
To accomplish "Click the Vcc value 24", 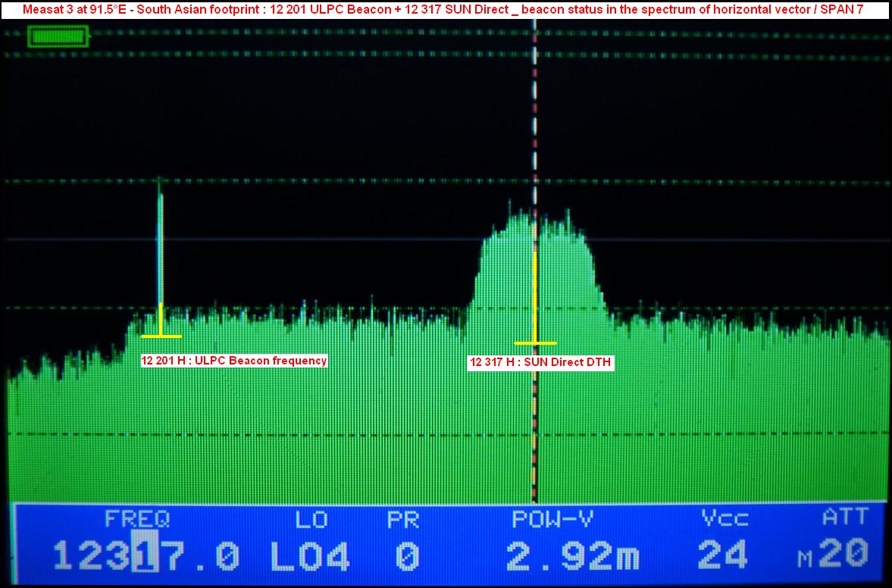I will pos(723,557).
